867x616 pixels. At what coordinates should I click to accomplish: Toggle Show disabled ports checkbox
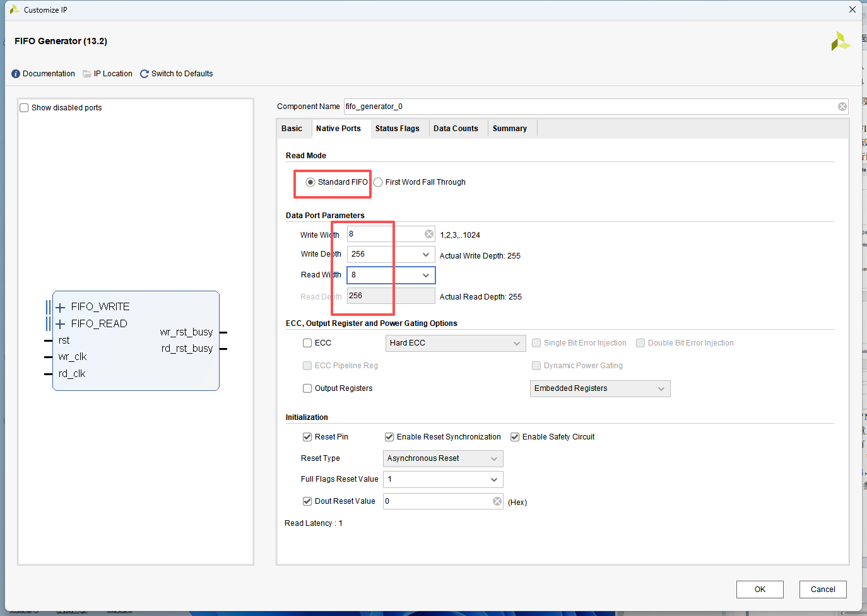pos(24,108)
